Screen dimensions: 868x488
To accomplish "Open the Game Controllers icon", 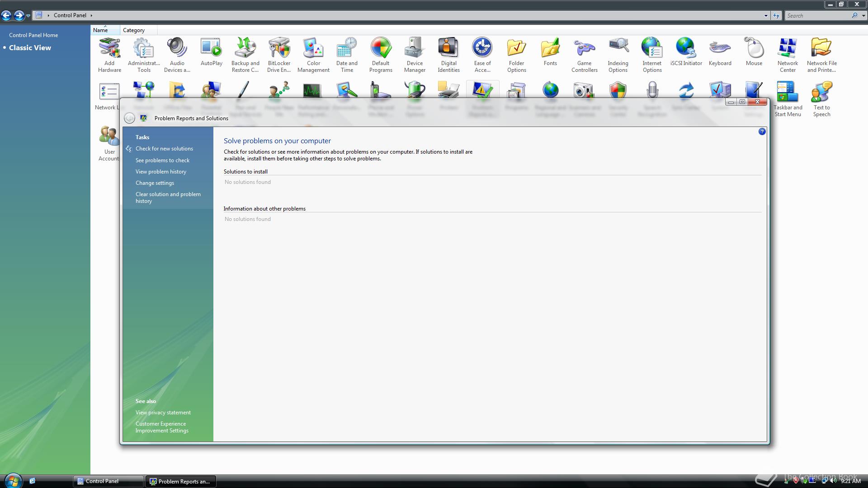I will 584,55.
